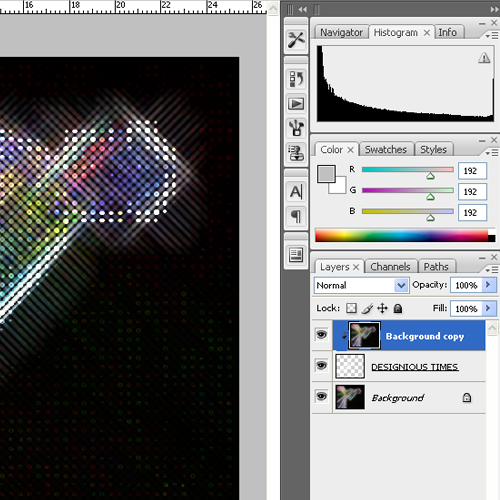Toggle visibility of Background copy layer
This screenshot has width=500, height=500.
pos(321,334)
